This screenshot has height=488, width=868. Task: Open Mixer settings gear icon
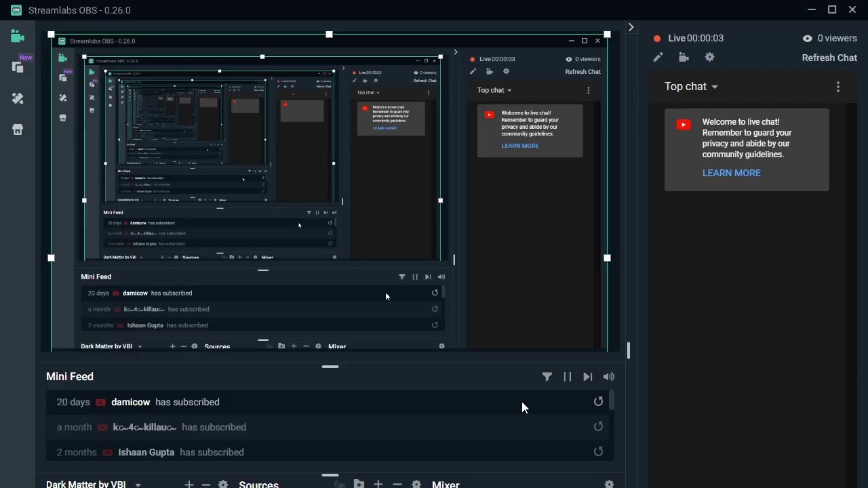609,484
